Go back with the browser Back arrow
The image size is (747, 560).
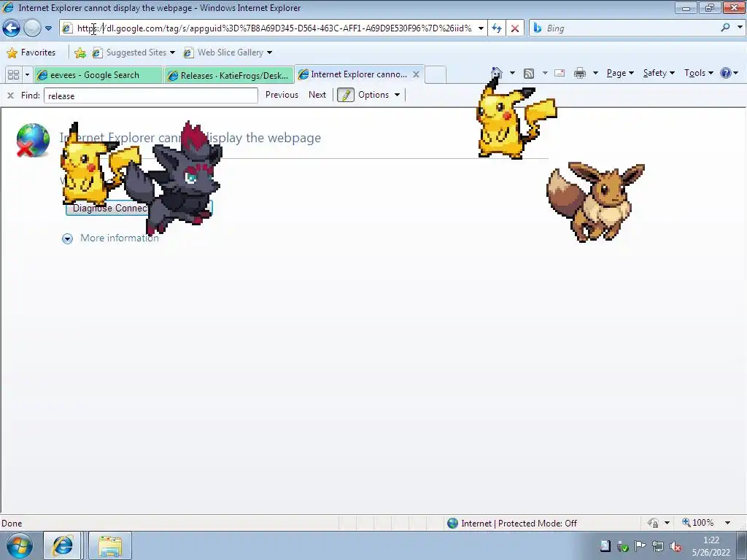[x=12, y=28]
